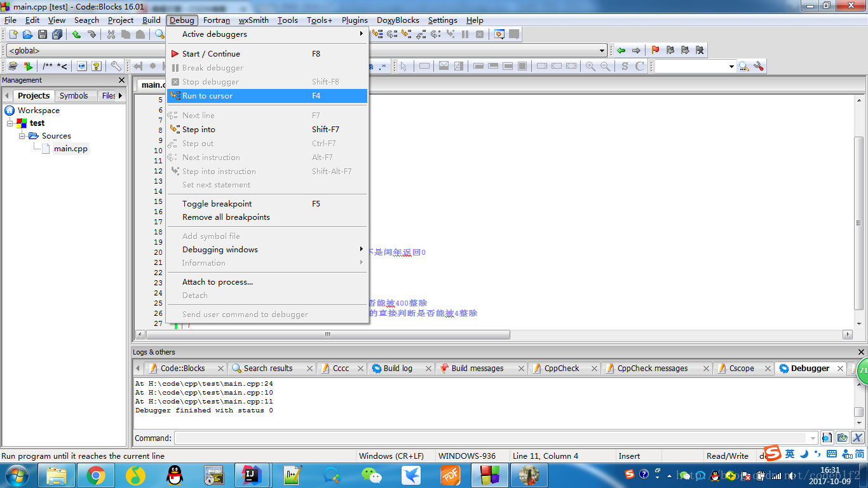Open the debugger Command history dropdown
Viewport: 868px width, 488px height.
click(812, 438)
